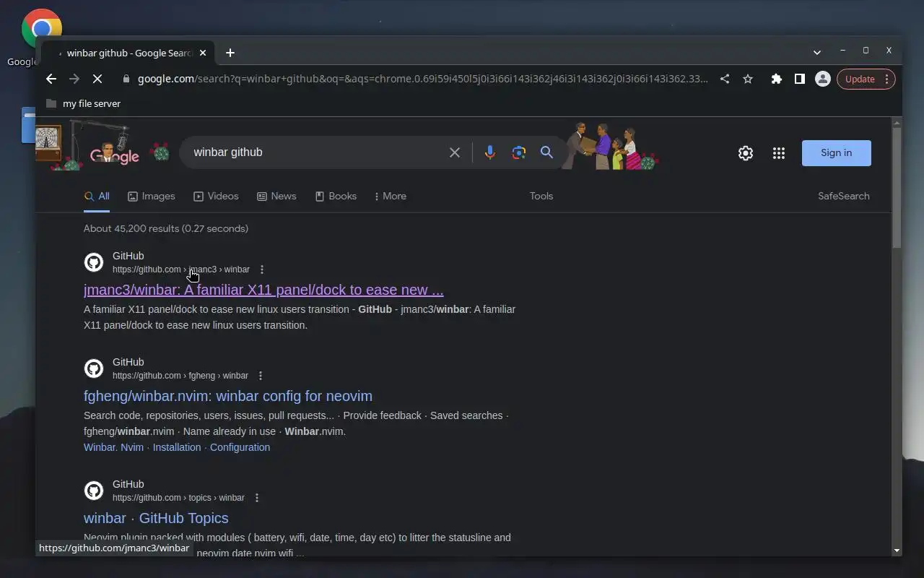The height and width of the screenshot is (578, 924).
Task: Toggle the Chrome side panel icon
Action: [x=799, y=79]
